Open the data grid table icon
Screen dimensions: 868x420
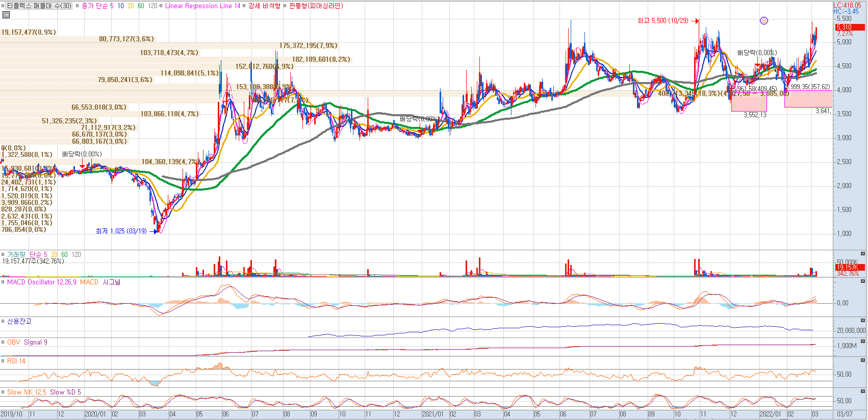(6, 15)
